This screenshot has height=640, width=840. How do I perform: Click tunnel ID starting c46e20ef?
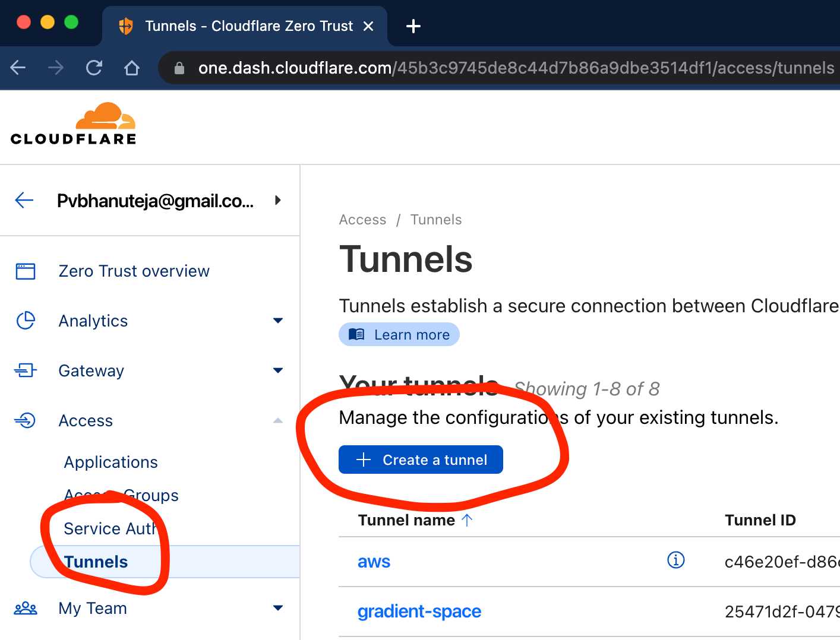point(782,562)
